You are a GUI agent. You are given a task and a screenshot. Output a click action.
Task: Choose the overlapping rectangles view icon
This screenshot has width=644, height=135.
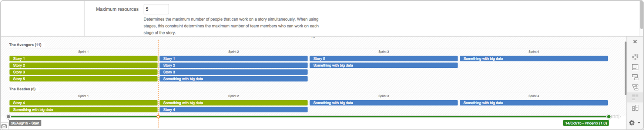click(635, 77)
